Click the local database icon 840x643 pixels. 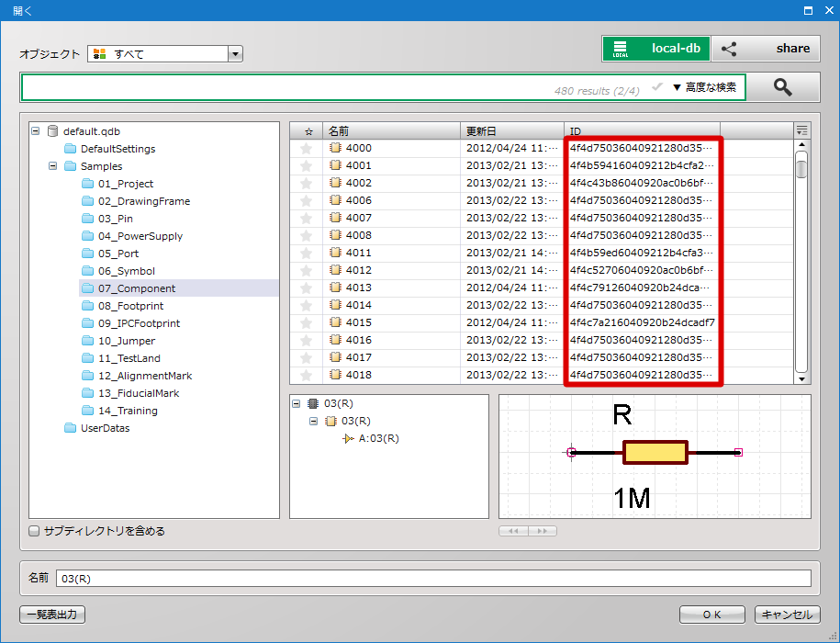[621, 49]
